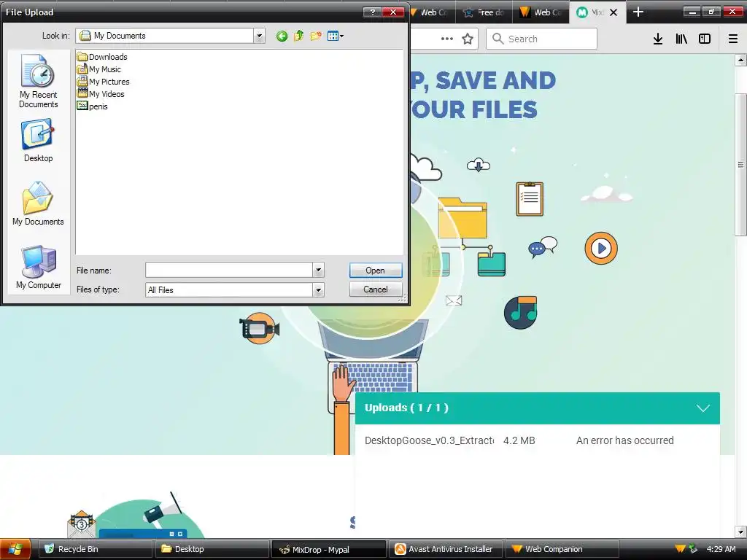Click the An error has occurred text

624,440
